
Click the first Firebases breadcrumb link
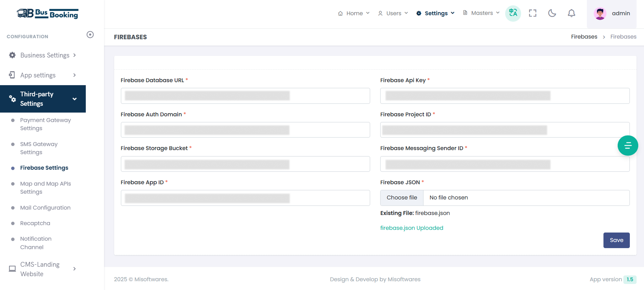pyautogui.click(x=584, y=37)
